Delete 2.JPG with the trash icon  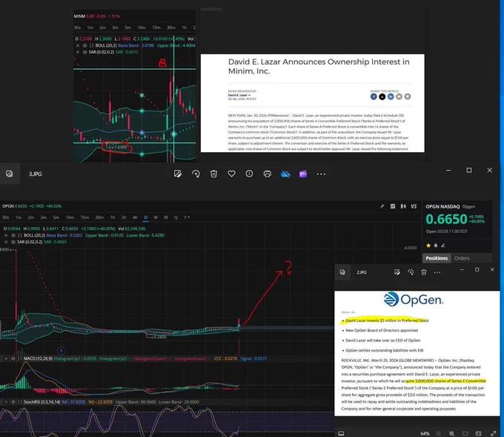pyautogui.click(x=424, y=272)
